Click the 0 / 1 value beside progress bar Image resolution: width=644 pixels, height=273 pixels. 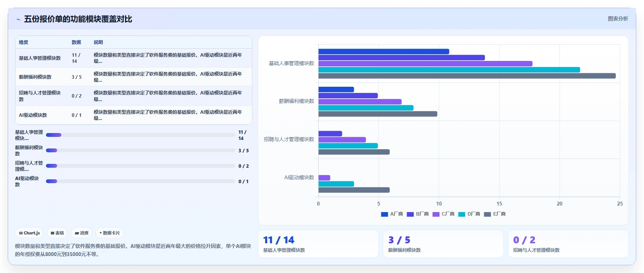click(x=243, y=182)
